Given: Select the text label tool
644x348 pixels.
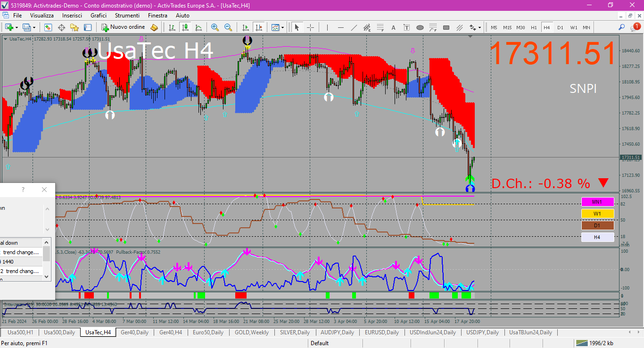Looking at the screenshot, I should [x=406, y=27].
